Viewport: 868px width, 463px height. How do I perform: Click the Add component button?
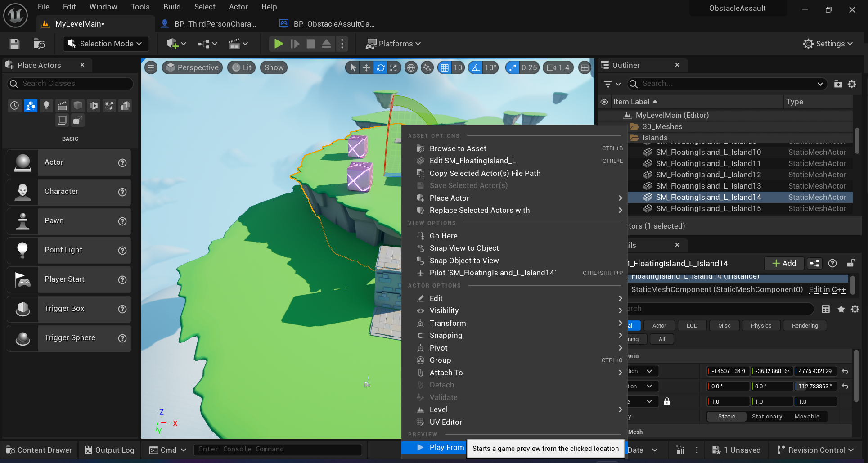(784, 263)
